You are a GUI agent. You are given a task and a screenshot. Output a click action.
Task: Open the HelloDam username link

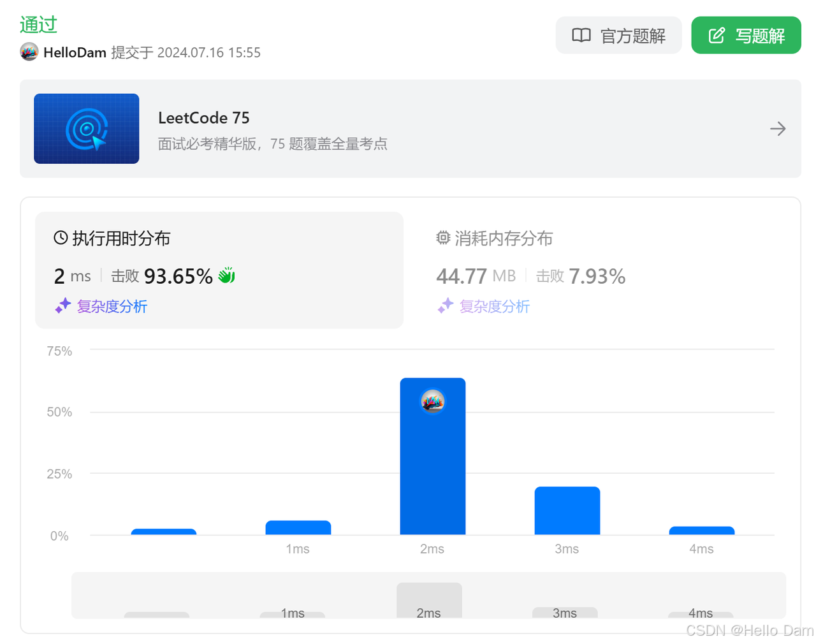pyautogui.click(x=75, y=52)
